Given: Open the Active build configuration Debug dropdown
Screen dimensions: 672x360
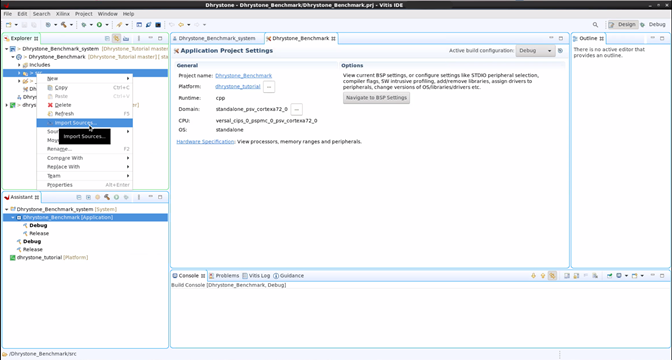Looking at the screenshot, I should click(x=536, y=51).
